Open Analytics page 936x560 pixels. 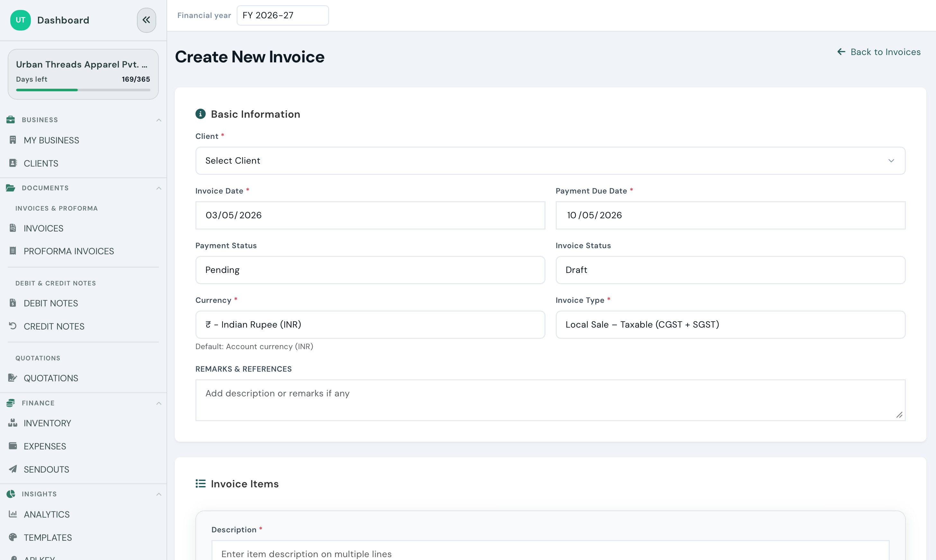tap(46, 514)
